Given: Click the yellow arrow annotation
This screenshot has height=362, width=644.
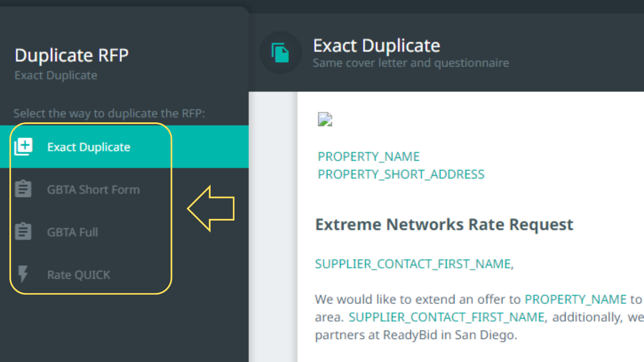Looking at the screenshot, I should 211,208.
